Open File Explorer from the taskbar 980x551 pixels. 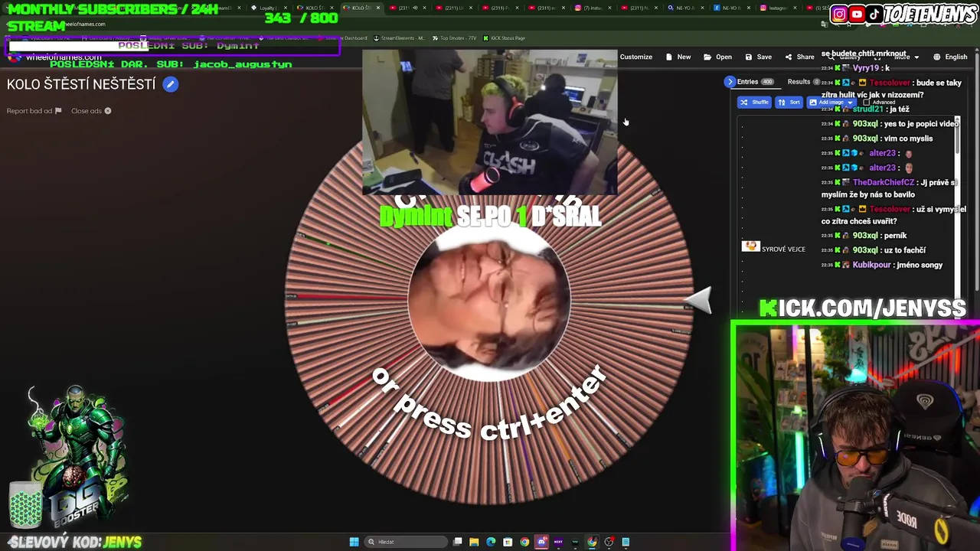(x=474, y=542)
